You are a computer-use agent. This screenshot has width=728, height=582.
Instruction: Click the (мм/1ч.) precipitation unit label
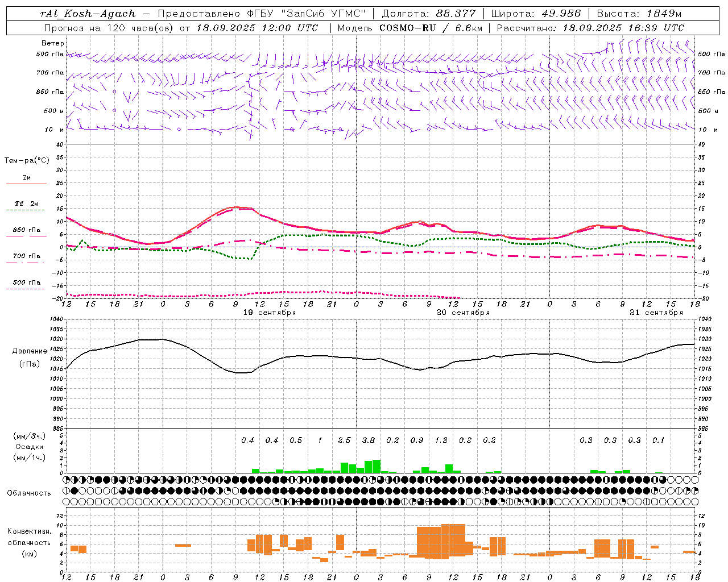click(30, 458)
